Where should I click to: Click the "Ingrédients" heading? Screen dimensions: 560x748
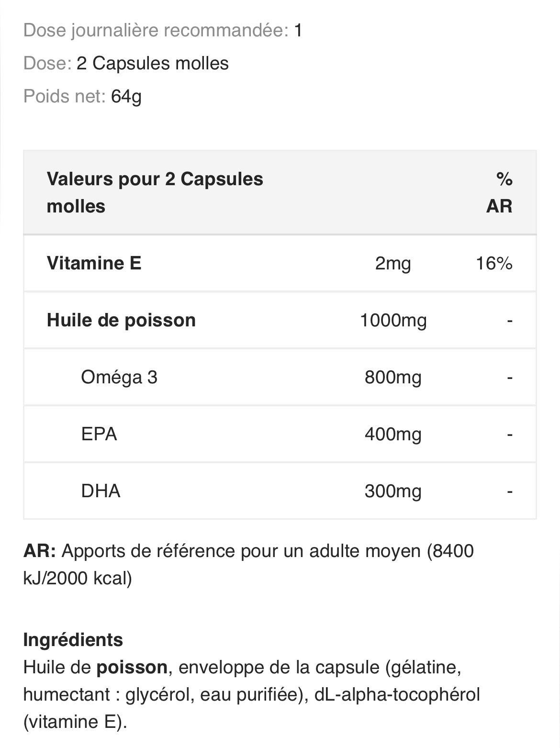[x=73, y=639]
